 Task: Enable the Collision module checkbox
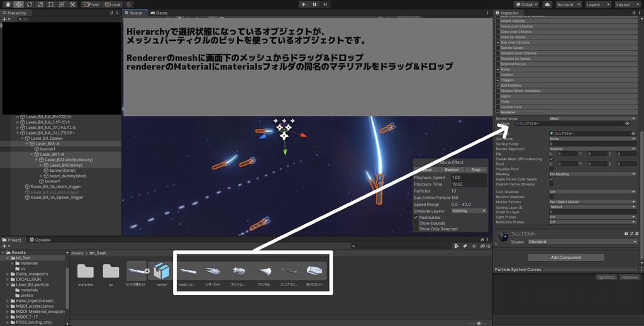point(498,75)
